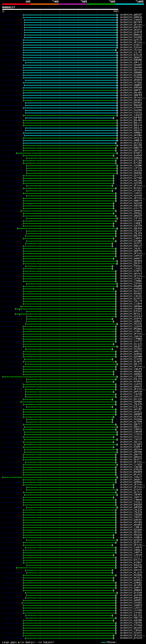Click hit label UniRef100_B9SRG1
This screenshot has width=146, height=644.
point(131,103)
